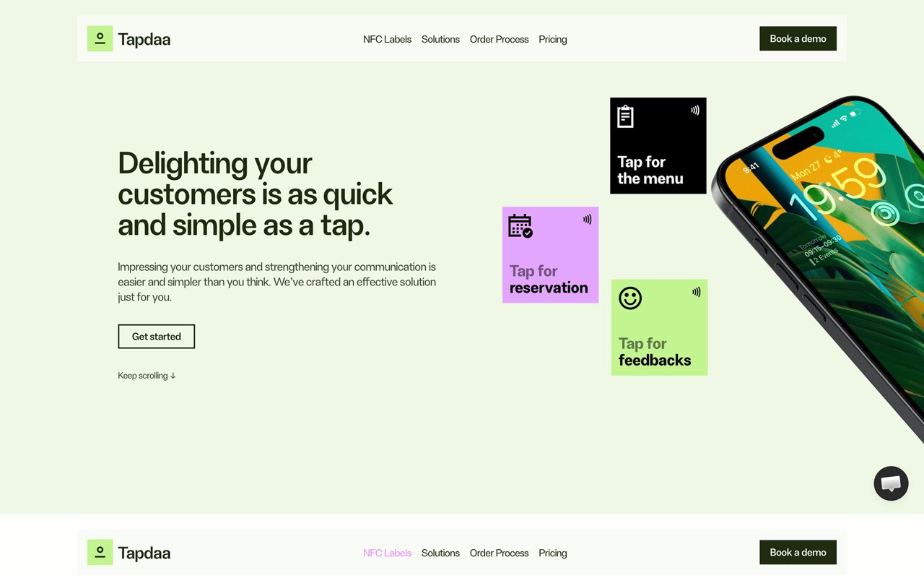924x578 pixels.
Task: Open Pricing in the top navigation
Action: (553, 39)
